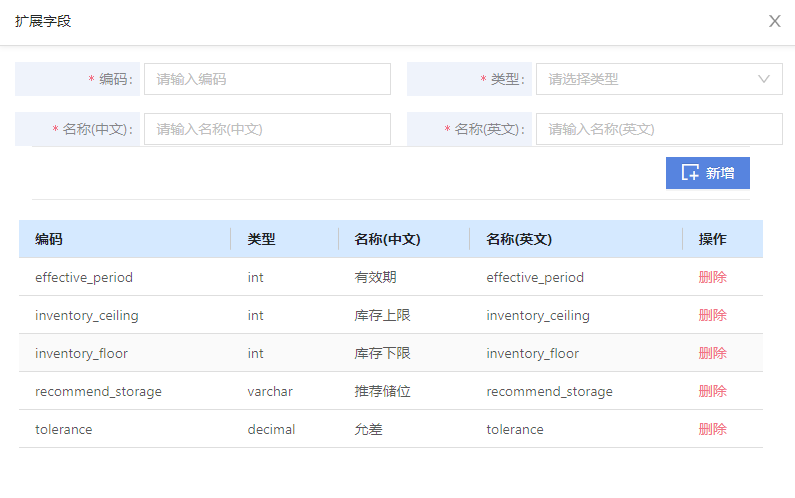Delete the recommend_storage row
Image resolution: width=795 pixels, height=498 pixels.
(x=712, y=391)
